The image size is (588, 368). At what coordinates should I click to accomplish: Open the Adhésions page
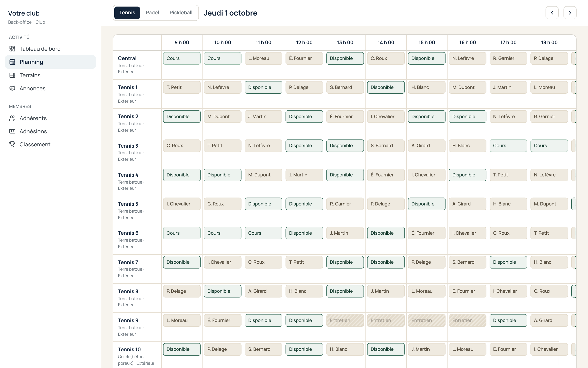[50, 131]
